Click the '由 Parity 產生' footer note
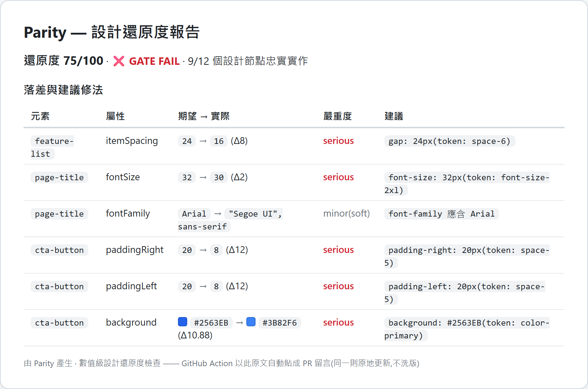 pos(221,363)
